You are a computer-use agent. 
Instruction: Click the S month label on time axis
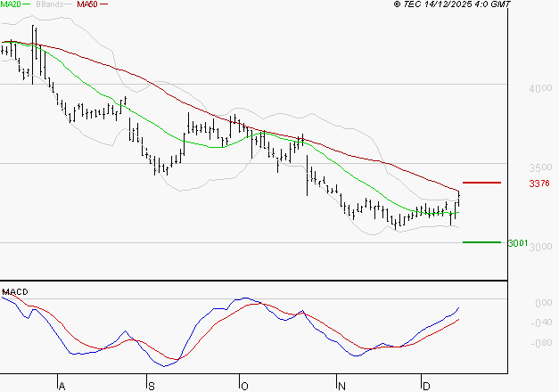[152, 386]
